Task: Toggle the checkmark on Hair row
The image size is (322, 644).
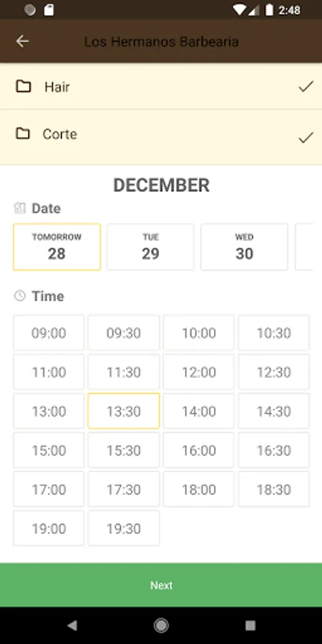Action: [306, 87]
